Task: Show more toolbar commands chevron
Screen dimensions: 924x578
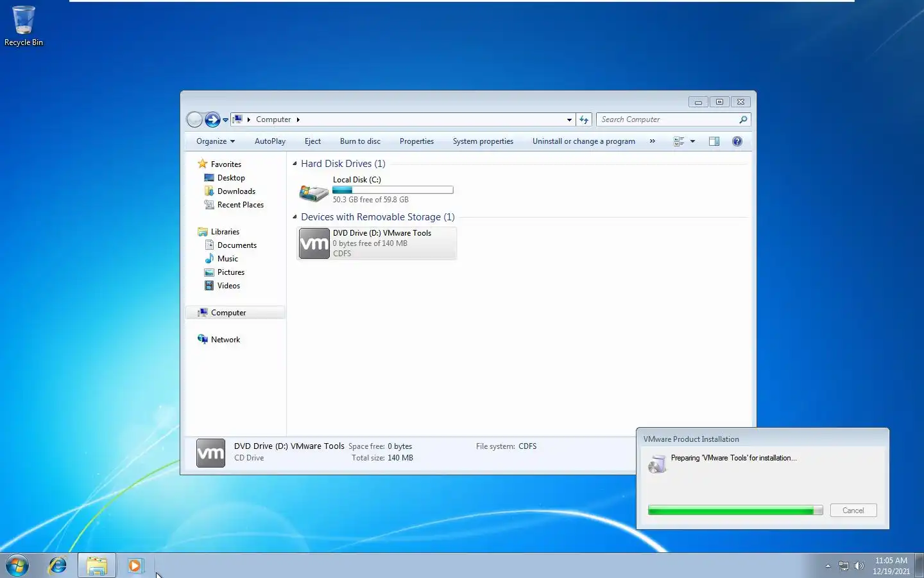Action: click(x=653, y=141)
